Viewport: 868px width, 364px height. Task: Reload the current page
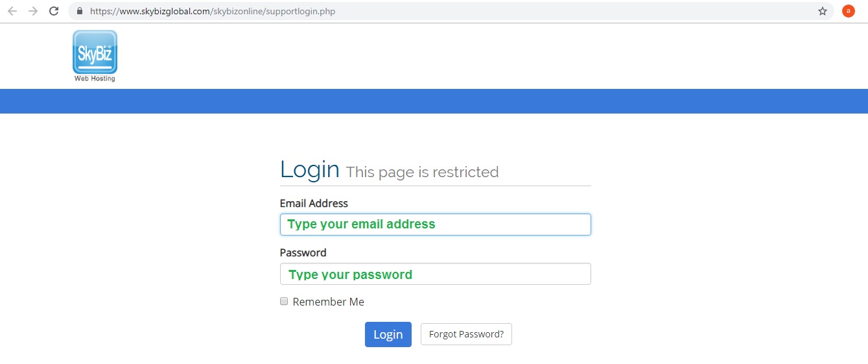[x=54, y=11]
